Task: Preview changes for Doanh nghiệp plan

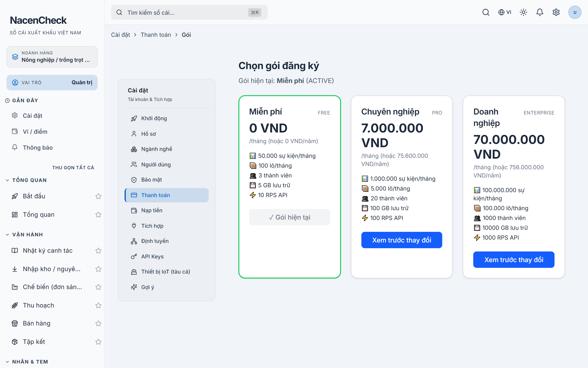Action: pyautogui.click(x=514, y=260)
